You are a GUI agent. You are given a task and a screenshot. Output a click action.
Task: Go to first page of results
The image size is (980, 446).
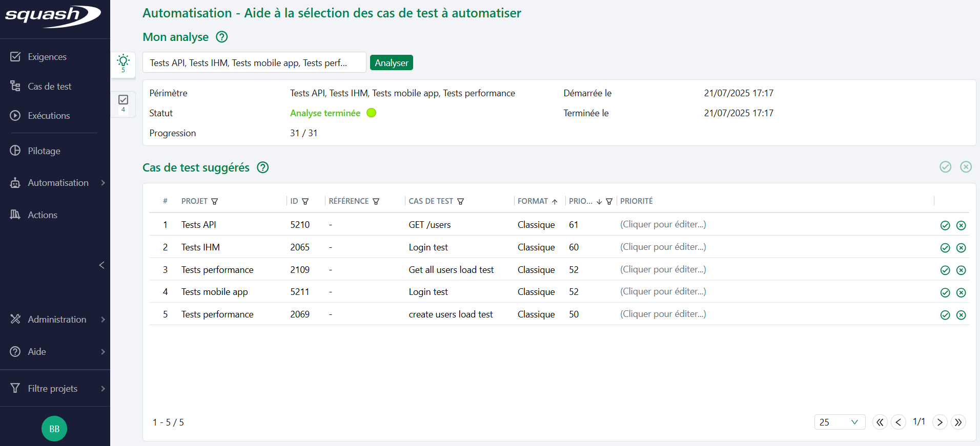(x=880, y=422)
